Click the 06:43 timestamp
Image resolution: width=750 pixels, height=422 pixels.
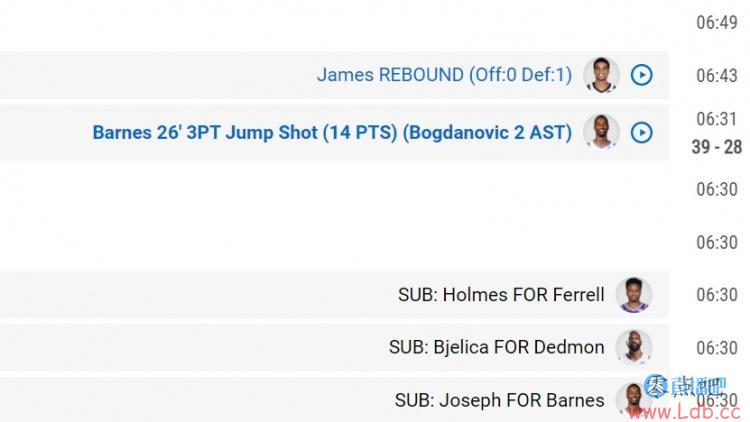coord(717,76)
